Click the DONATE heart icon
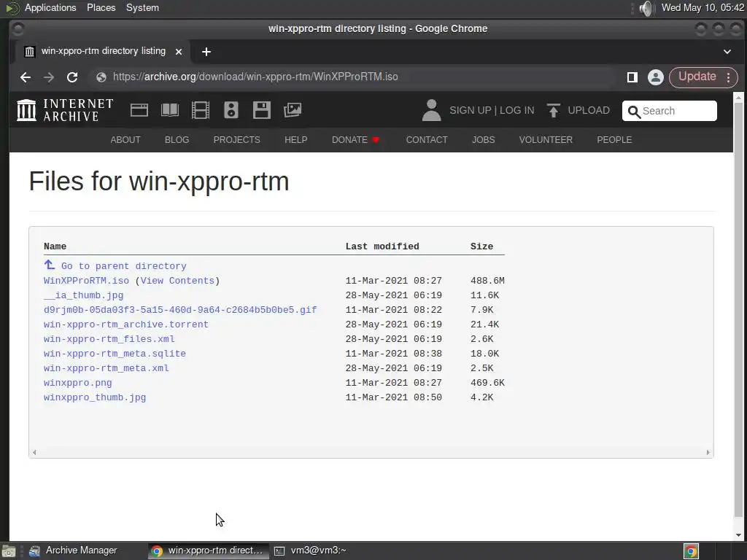This screenshot has height=560, width=747. [x=376, y=140]
